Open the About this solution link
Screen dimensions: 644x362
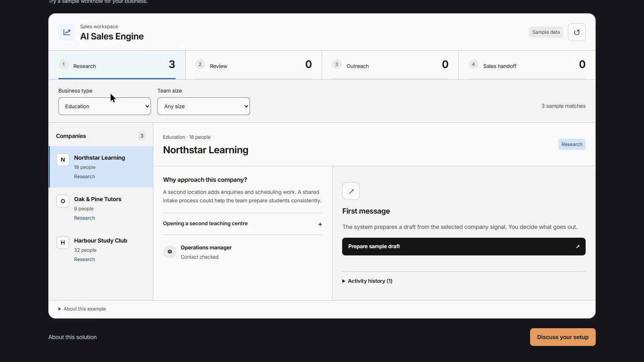coord(72,337)
